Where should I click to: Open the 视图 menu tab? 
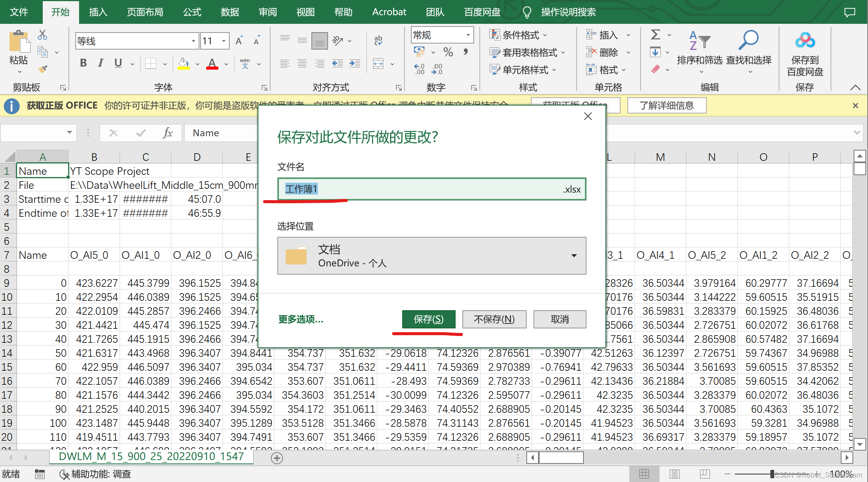(305, 12)
